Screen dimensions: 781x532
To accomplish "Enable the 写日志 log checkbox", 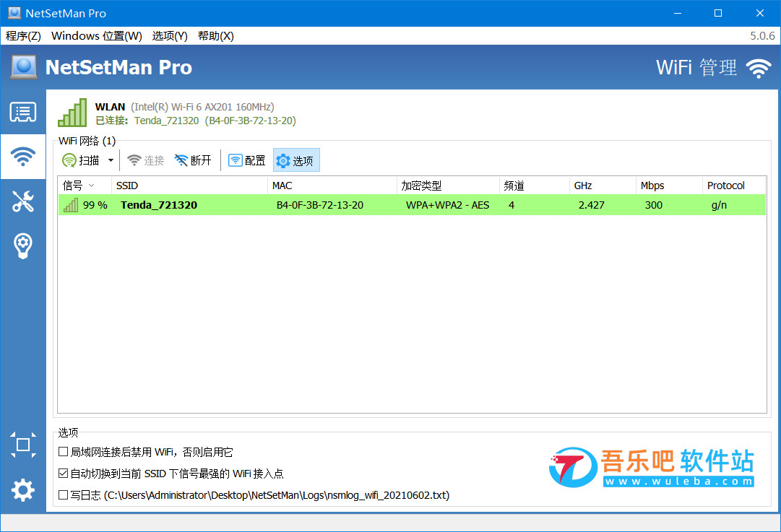I will coord(64,494).
